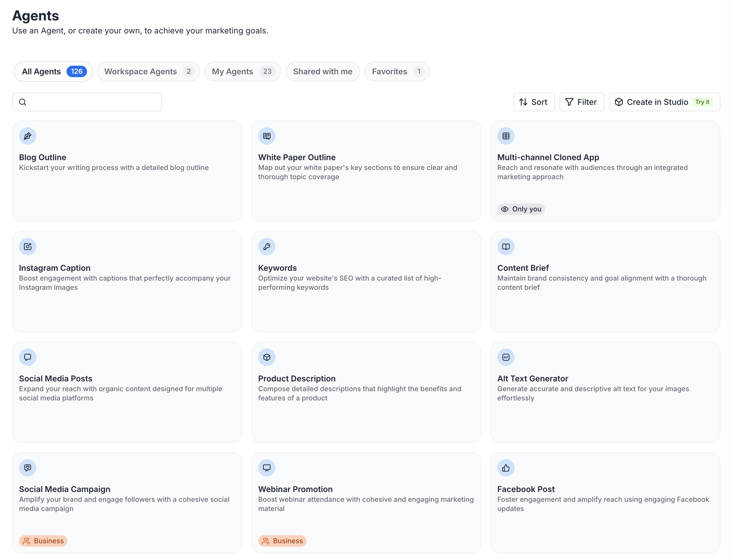Image resolution: width=733 pixels, height=560 pixels.
Task: Click the Business badge on Social Media Campaign
Action: click(43, 541)
